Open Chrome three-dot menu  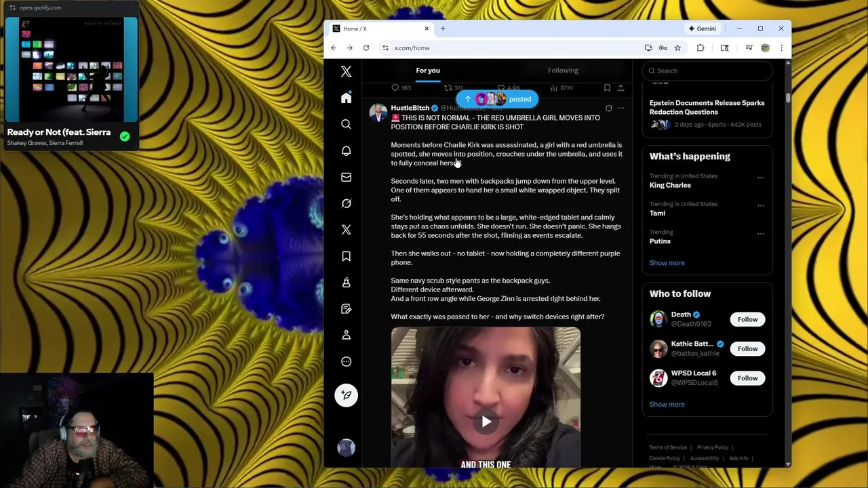(x=781, y=48)
